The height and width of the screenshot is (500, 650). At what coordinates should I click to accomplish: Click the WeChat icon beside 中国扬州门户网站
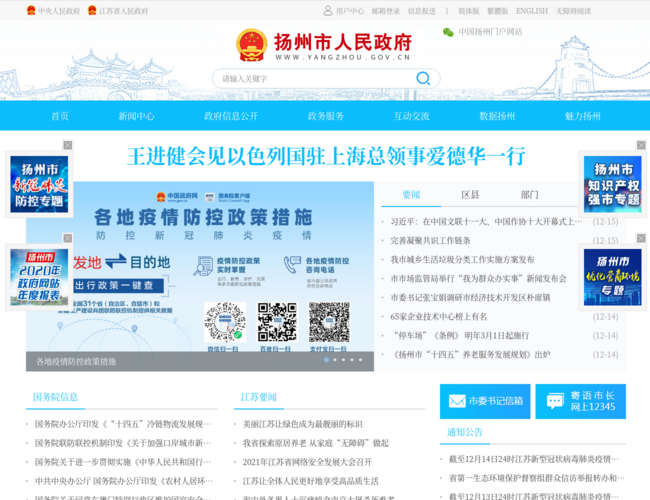(448, 32)
